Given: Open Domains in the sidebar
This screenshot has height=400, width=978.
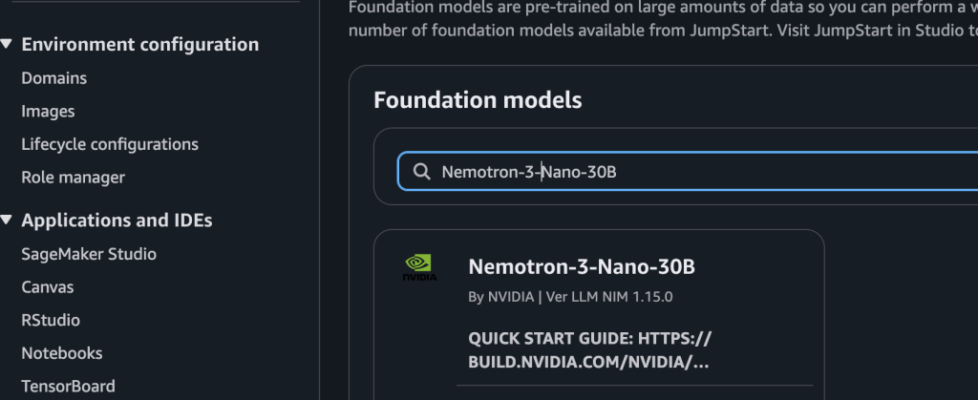Looking at the screenshot, I should click(54, 78).
